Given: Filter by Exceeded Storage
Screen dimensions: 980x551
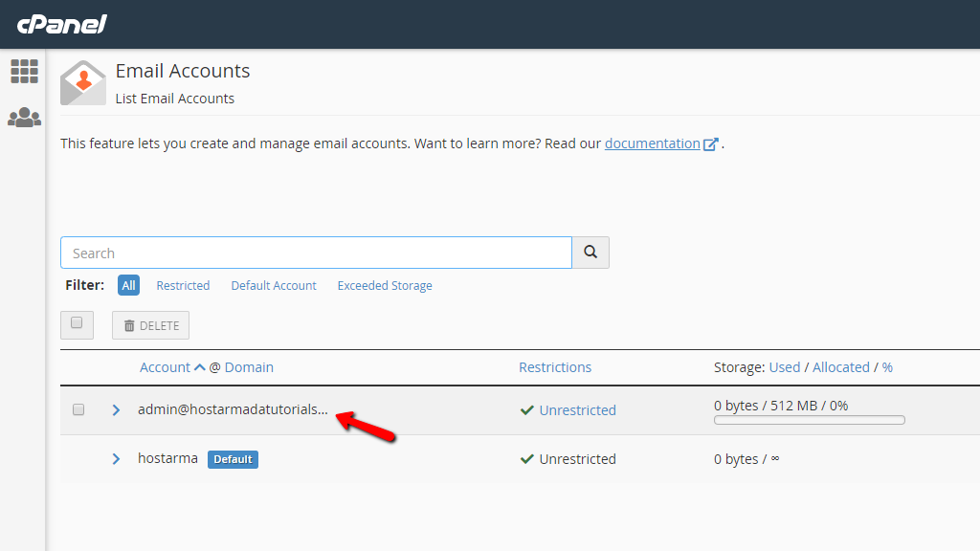Looking at the screenshot, I should tap(385, 285).
